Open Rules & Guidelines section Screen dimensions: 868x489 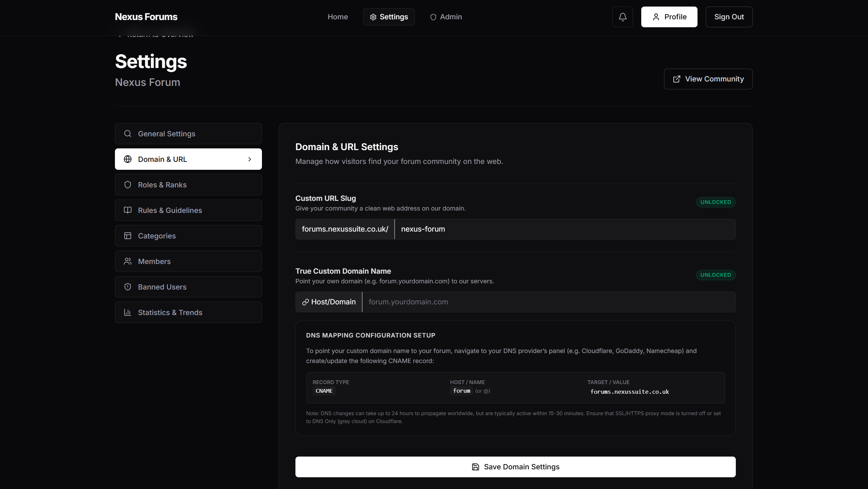click(188, 210)
